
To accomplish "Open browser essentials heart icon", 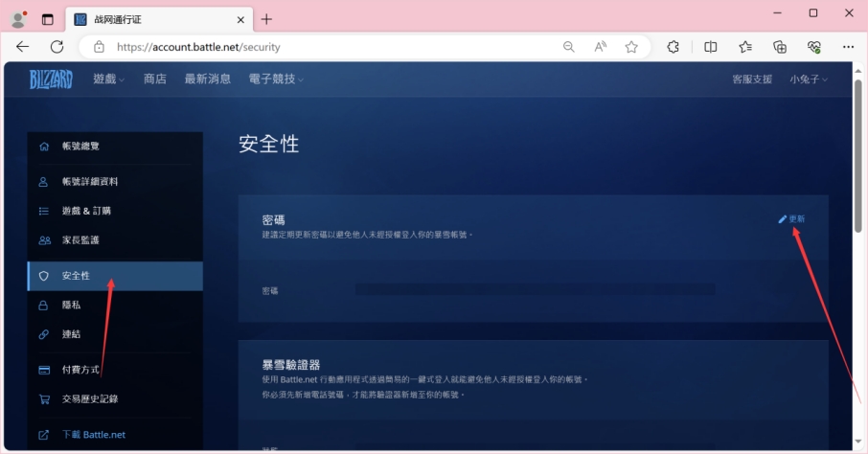I will click(x=813, y=47).
